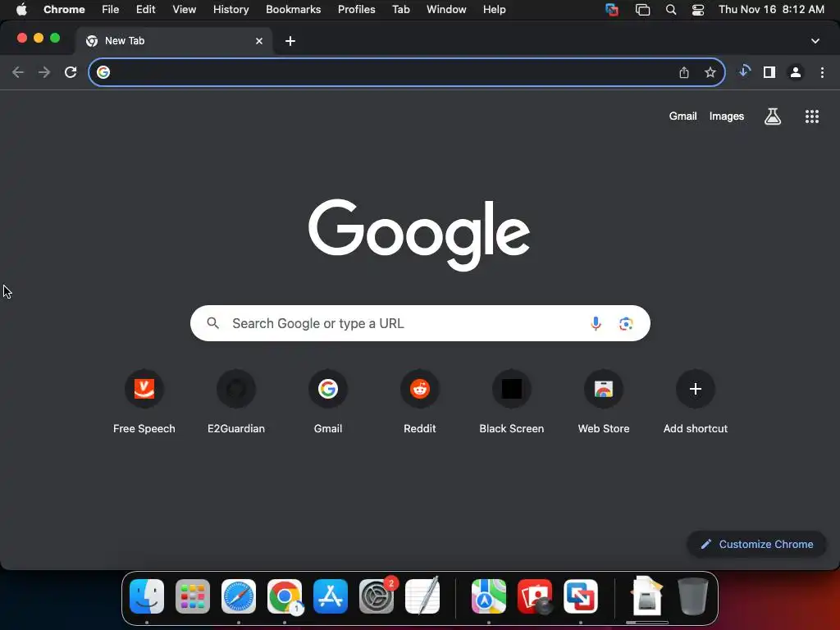
Task: Open the profile avatar menu
Action: 796,72
